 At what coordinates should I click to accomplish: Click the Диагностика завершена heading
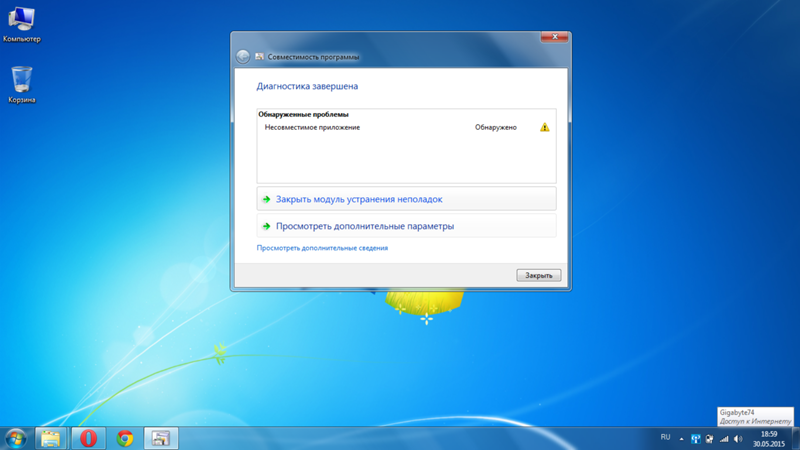point(307,86)
